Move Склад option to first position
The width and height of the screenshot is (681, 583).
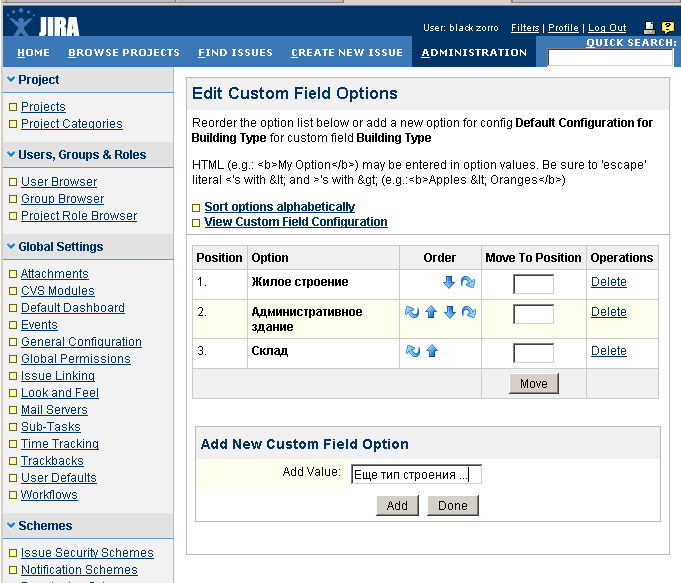[x=413, y=351]
